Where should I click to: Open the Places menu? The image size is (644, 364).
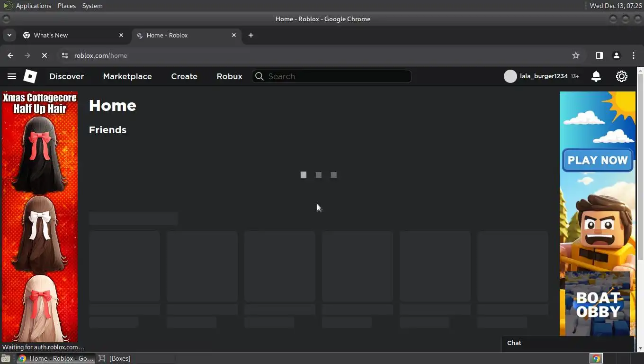[x=67, y=6]
